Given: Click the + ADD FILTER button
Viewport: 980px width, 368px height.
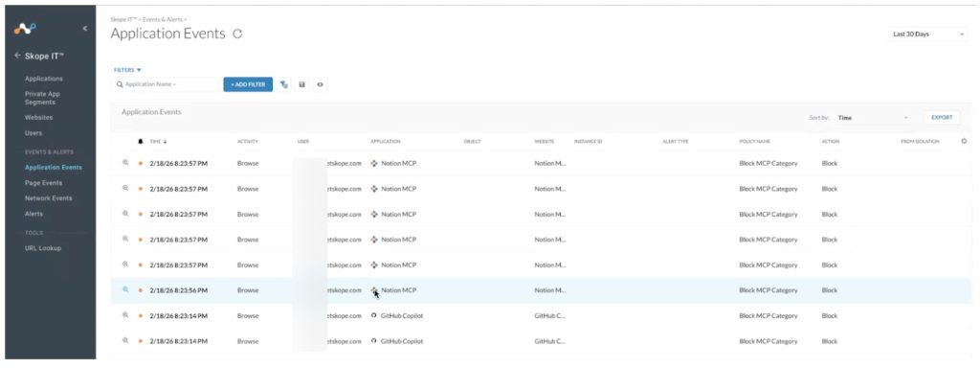Looking at the screenshot, I should (x=248, y=84).
